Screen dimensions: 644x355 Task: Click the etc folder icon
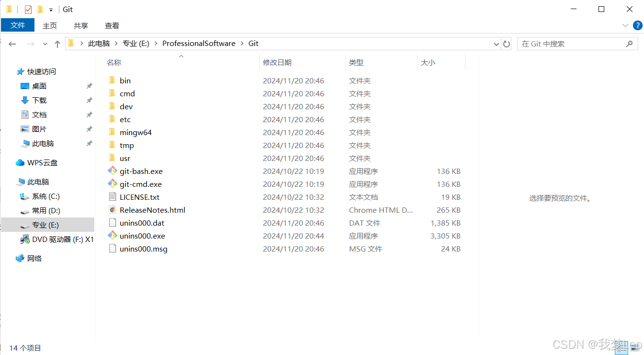[112, 119]
